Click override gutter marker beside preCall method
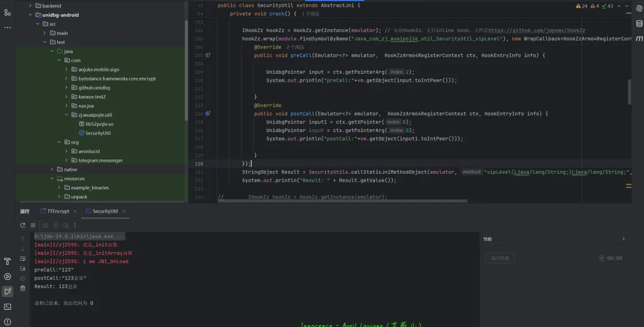This screenshot has height=327, width=644. [x=208, y=55]
